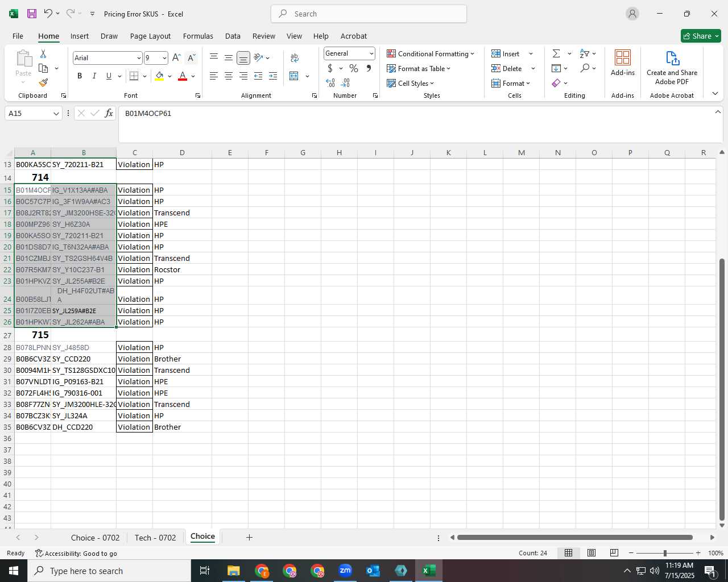728x582 pixels.
Task: Click Create and Share Adobe PDF icon
Action: (x=672, y=67)
